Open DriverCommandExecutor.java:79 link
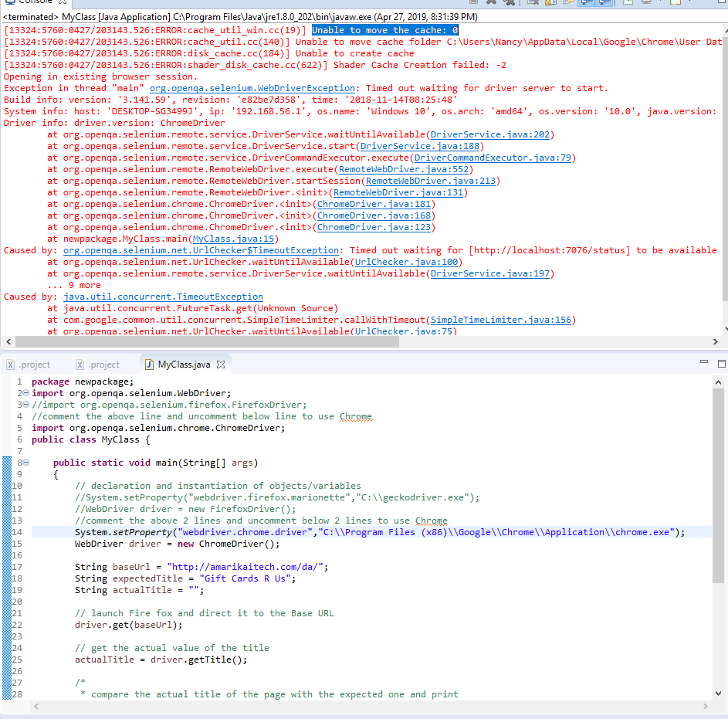Viewport: 728px width, 719px height. [x=493, y=158]
